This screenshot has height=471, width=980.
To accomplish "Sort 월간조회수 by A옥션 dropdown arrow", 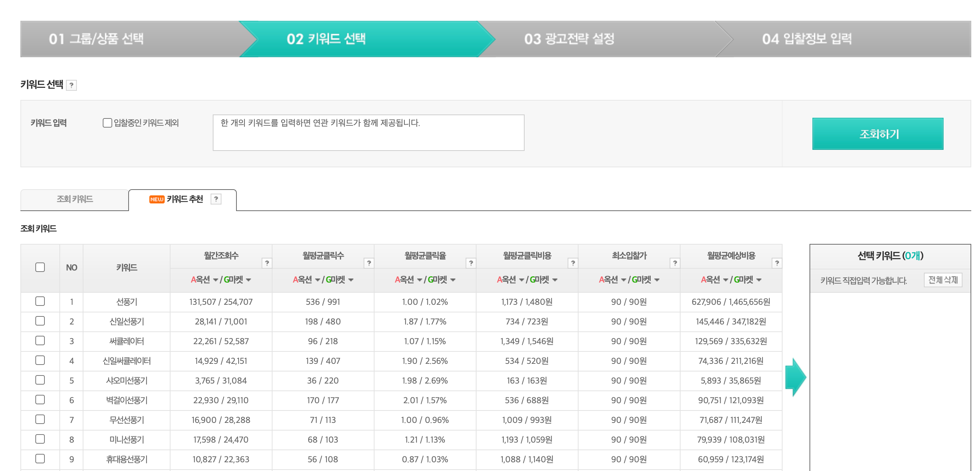I will [215, 280].
